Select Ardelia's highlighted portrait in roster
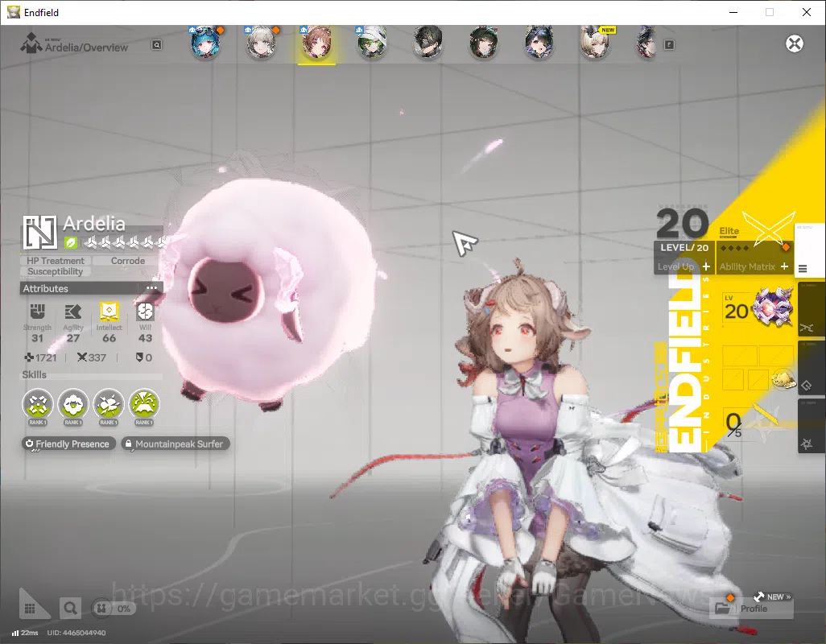 coord(316,43)
